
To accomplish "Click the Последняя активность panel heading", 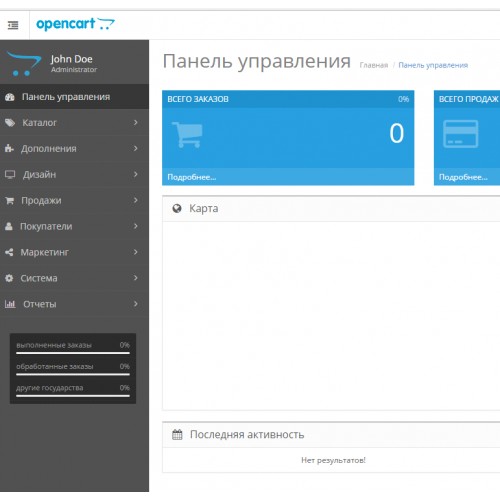I will tap(247, 435).
